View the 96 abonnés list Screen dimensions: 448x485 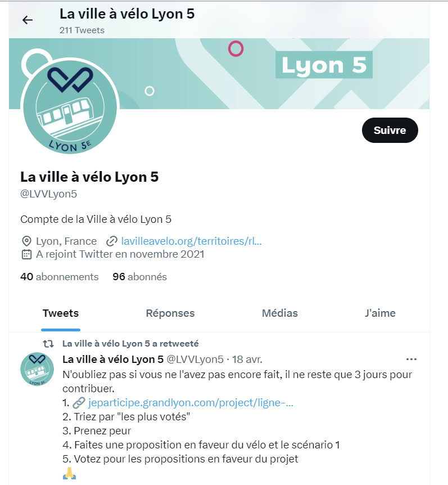coord(139,276)
